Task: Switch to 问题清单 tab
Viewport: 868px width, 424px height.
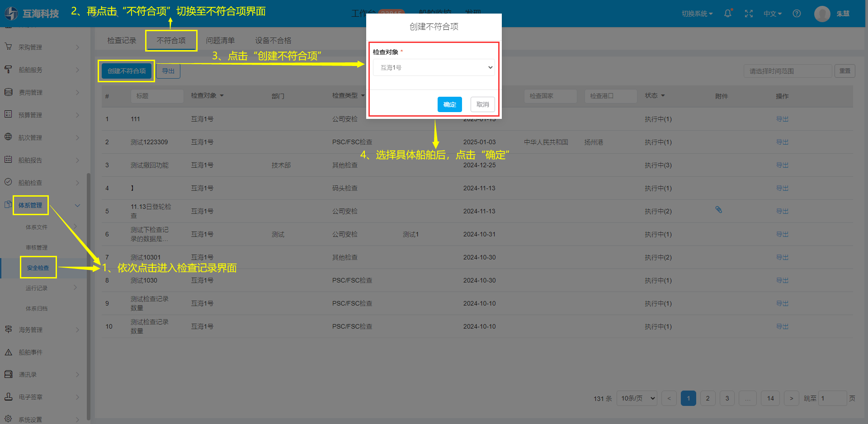Action: tap(220, 41)
